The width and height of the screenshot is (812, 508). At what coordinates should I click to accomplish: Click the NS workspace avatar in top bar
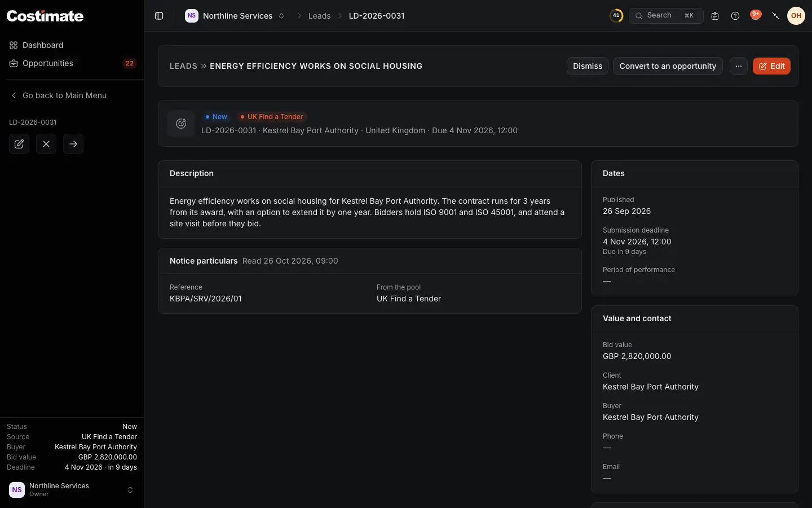(192, 16)
